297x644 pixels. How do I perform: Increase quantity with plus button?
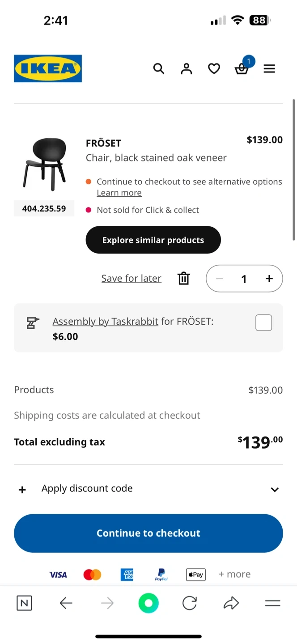pyautogui.click(x=269, y=279)
